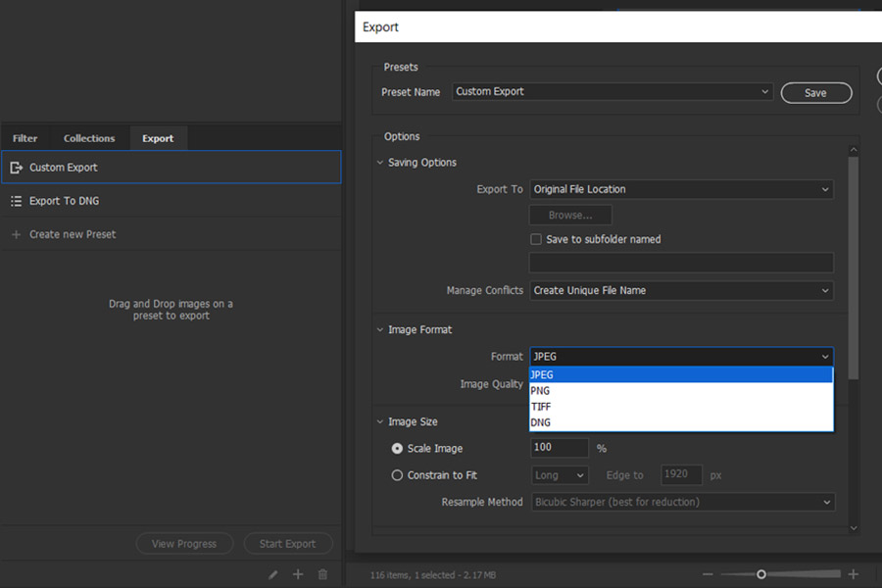Open the Export To location dropdown
This screenshot has width=882, height=588.
681,188
